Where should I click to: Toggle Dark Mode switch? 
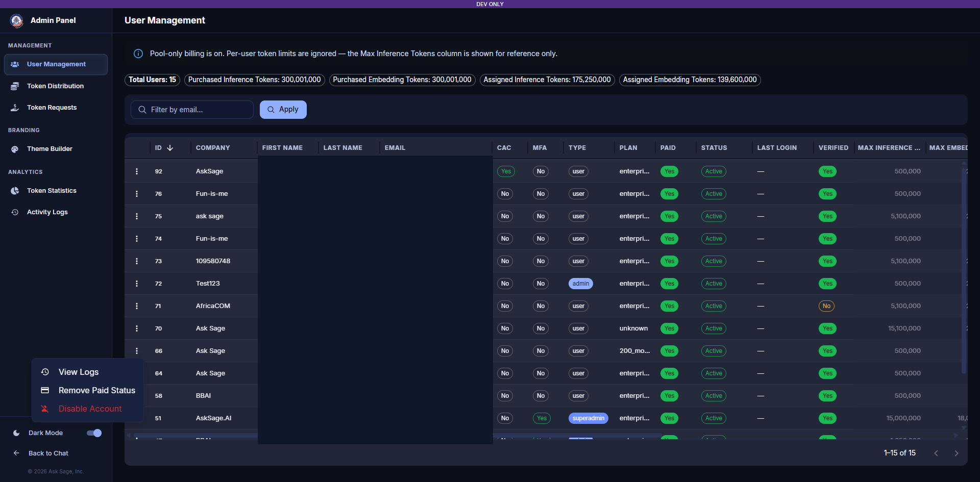[94, 433]
